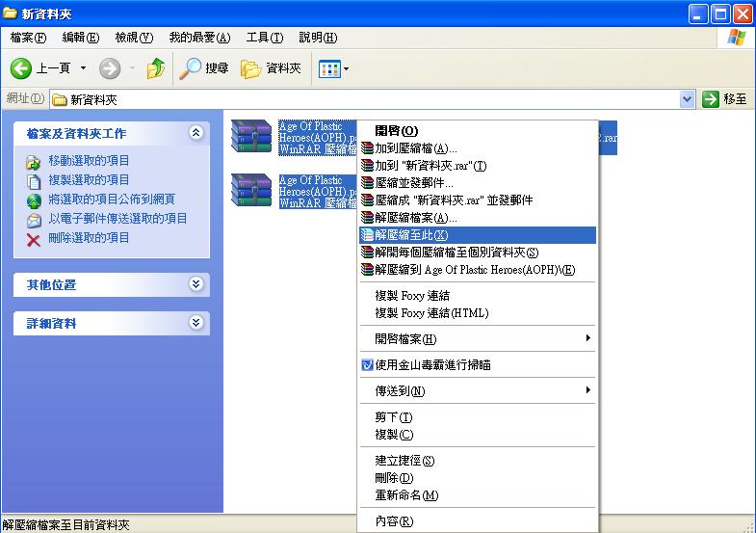Open the Views icon menu
Screen dimensions: 756x533
coord(329,69)
